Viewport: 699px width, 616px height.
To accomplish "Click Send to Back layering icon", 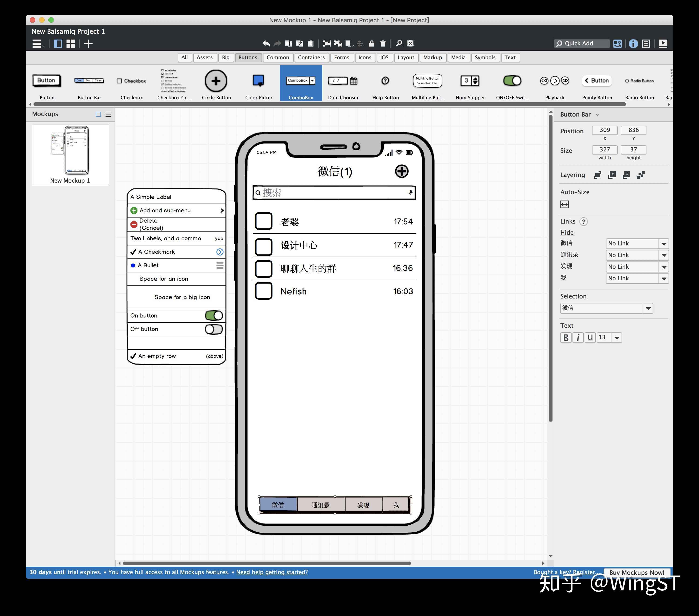I will 641,175.
